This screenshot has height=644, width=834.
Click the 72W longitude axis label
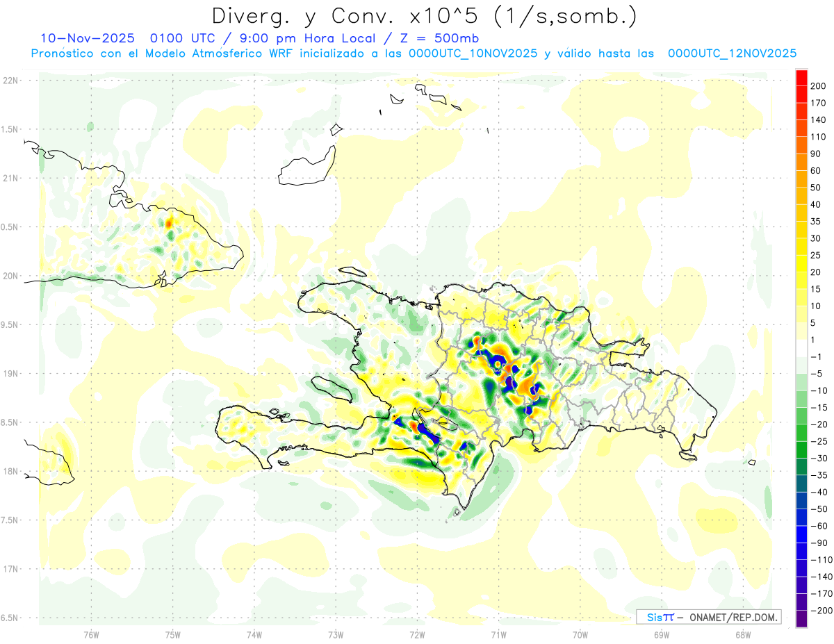[x=417, y=634]
